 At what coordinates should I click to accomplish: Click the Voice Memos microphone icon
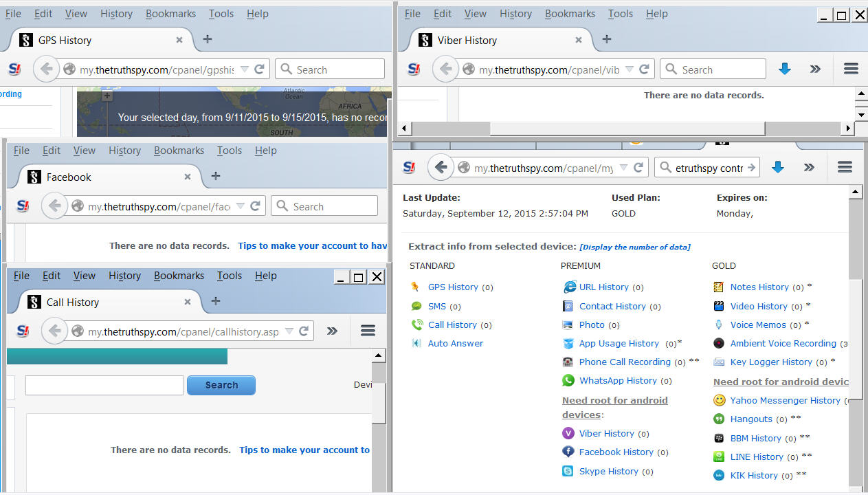(x=719, y=324)
